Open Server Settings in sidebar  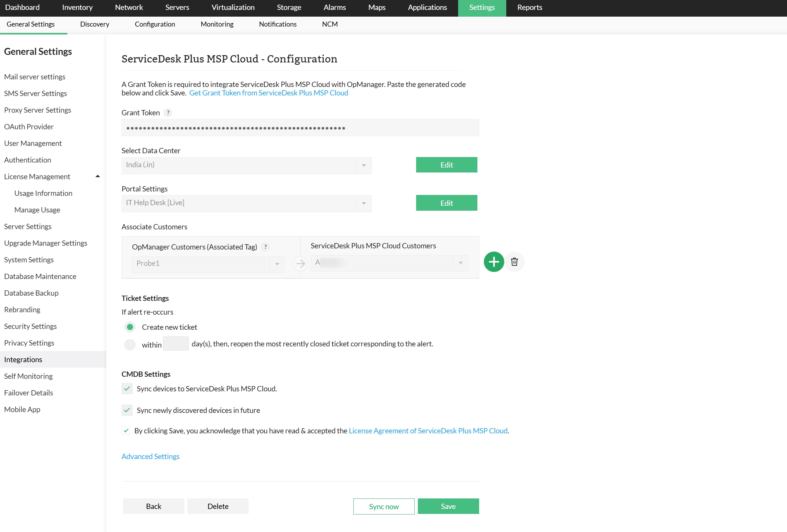(x=27, y=226)
